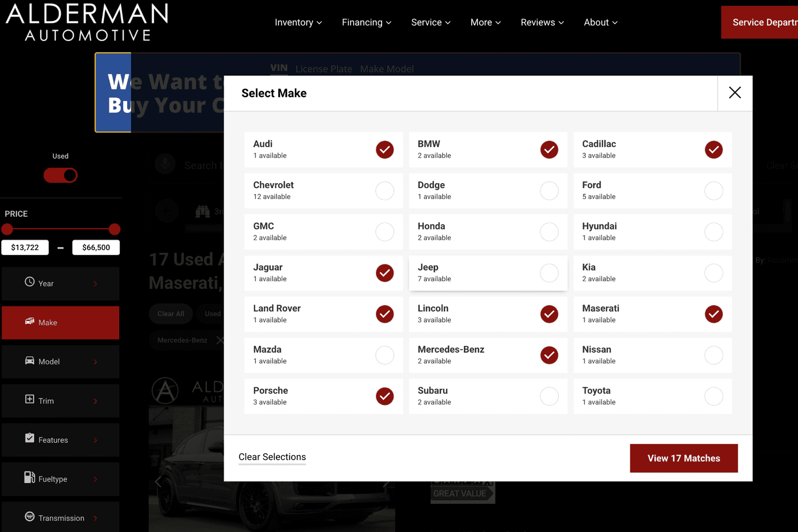Check the Ford make circle
Viewport: 798px width, 532px height.
(714, 191)
